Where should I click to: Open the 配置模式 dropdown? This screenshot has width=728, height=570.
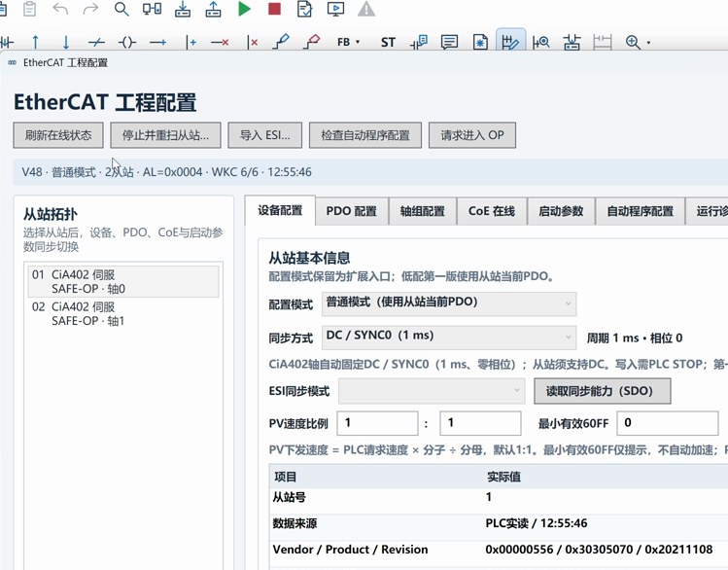(449, 303)
